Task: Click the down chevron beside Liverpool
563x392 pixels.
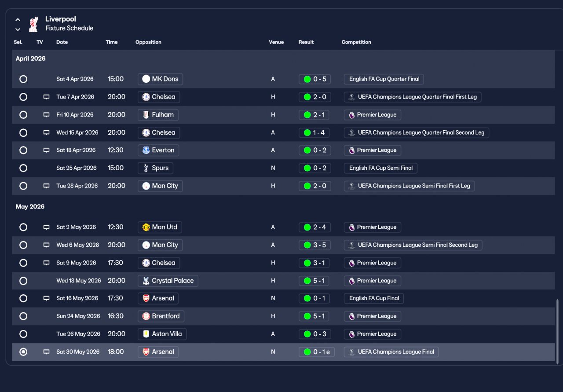Action: (18, 29)
